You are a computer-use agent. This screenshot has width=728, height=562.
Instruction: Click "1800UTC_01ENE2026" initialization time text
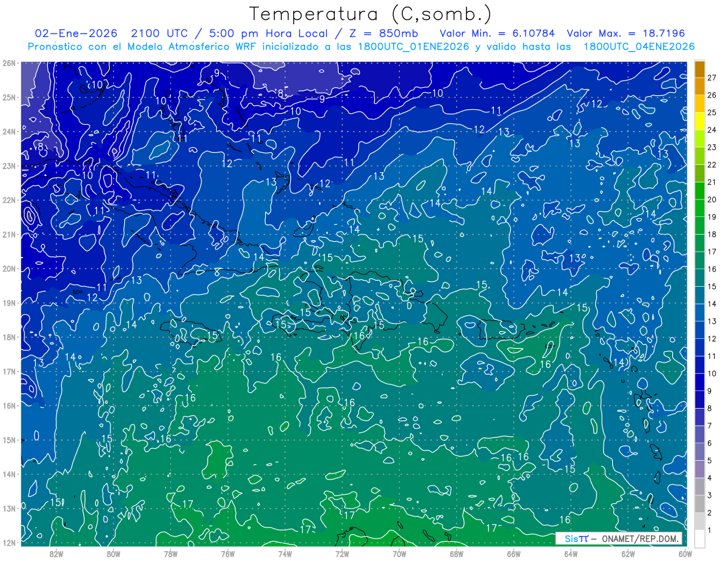tap(414, 47)
